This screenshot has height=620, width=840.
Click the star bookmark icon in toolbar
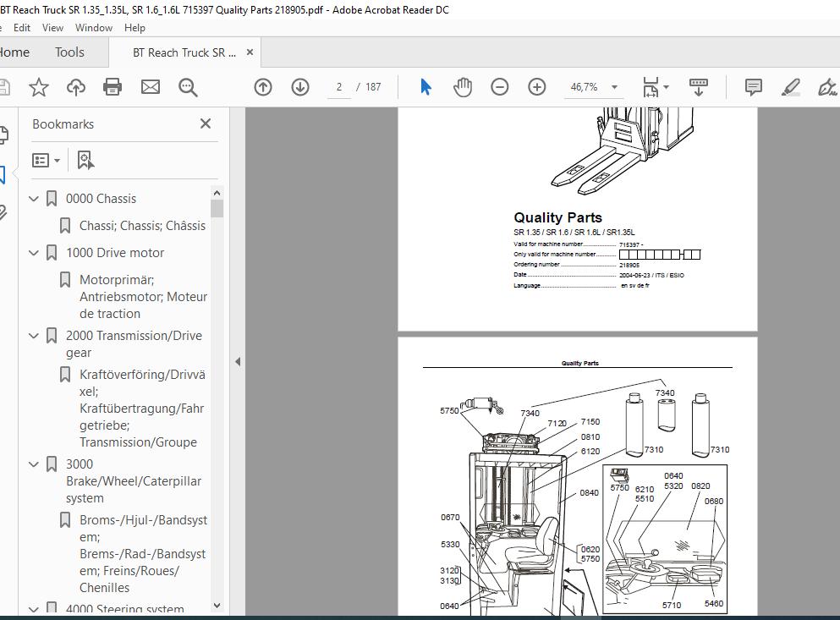coord(39,87)
